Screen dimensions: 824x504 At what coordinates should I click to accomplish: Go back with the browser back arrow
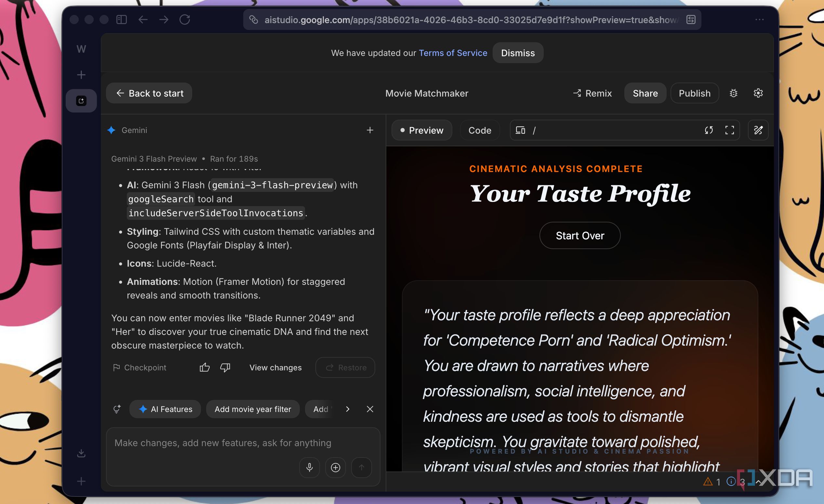pos(143,20)
